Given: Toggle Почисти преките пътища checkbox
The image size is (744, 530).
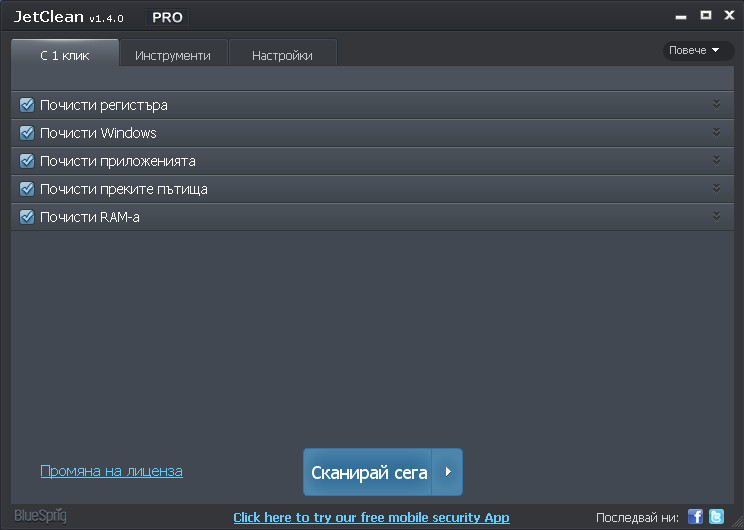Looking at the screenshot, I should 27,189.
